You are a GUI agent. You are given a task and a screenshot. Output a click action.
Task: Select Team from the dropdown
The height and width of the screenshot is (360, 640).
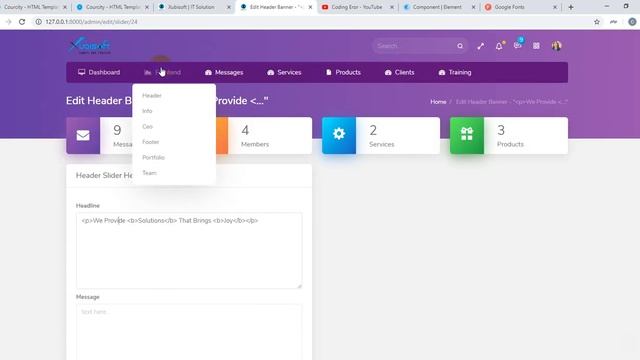click(x=149, y=173)
